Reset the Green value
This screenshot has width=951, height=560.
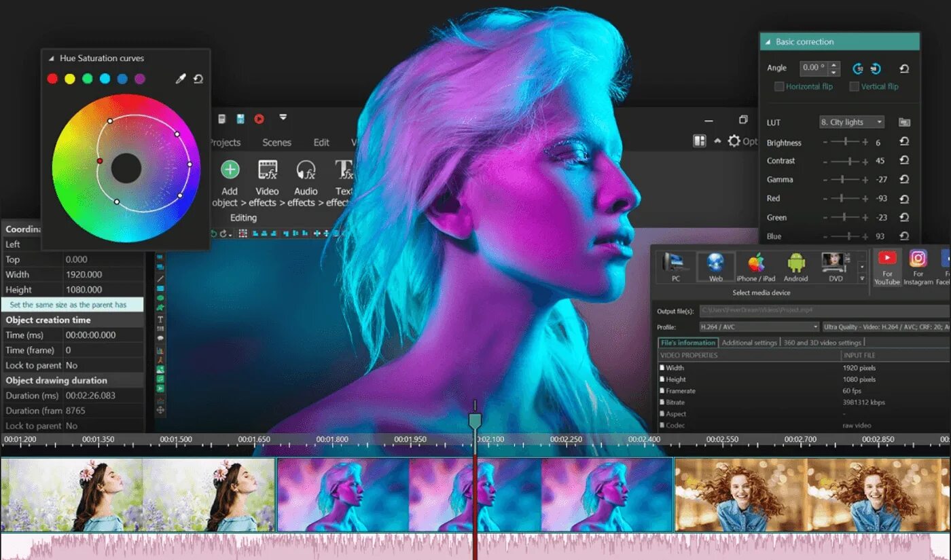[904, 217]
